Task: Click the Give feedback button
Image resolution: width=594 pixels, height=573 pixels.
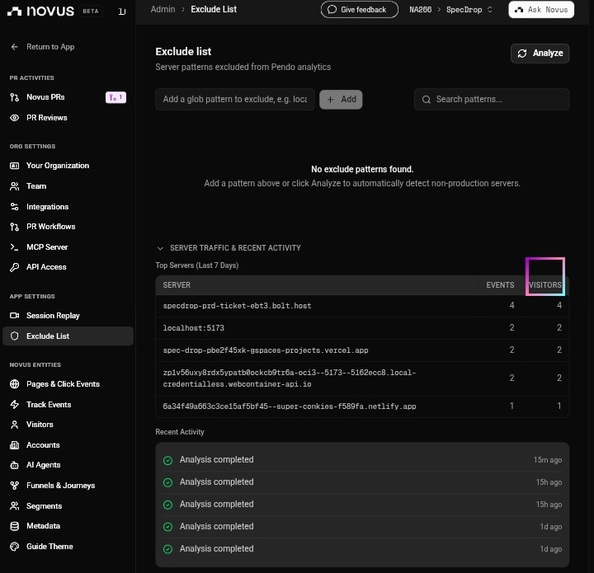Action: coord(360,10)
